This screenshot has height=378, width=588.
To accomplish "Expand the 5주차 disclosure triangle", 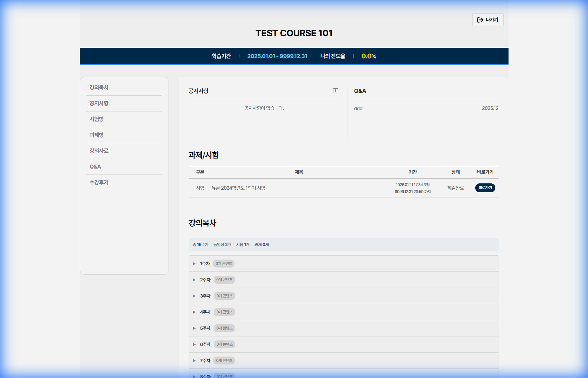I will pyautogui.click(x=194, y=328).
